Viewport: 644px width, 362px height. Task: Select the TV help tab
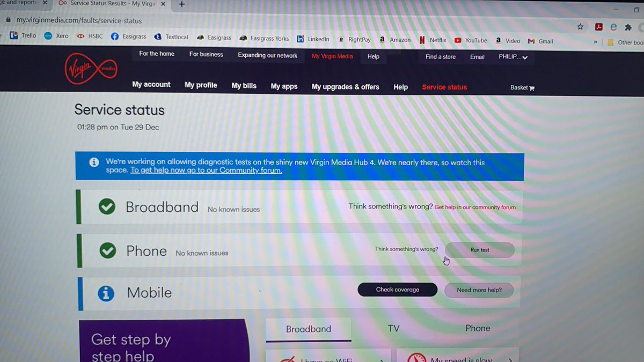(x=394, y=329)
